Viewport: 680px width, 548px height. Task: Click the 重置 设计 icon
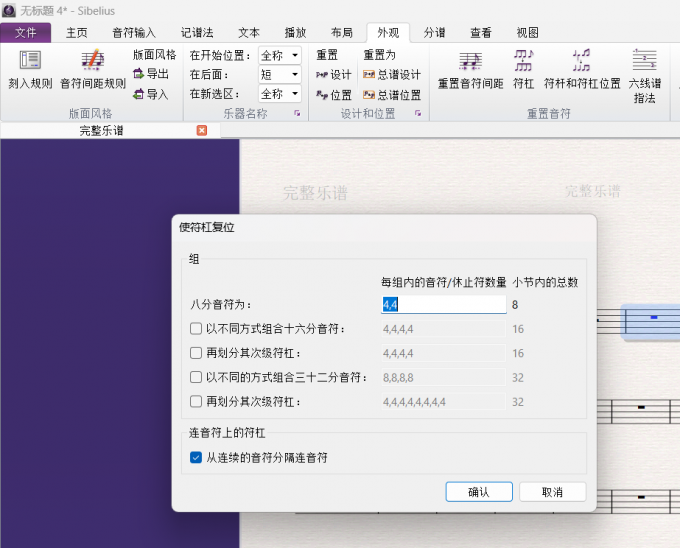click(x=333, y=75)
